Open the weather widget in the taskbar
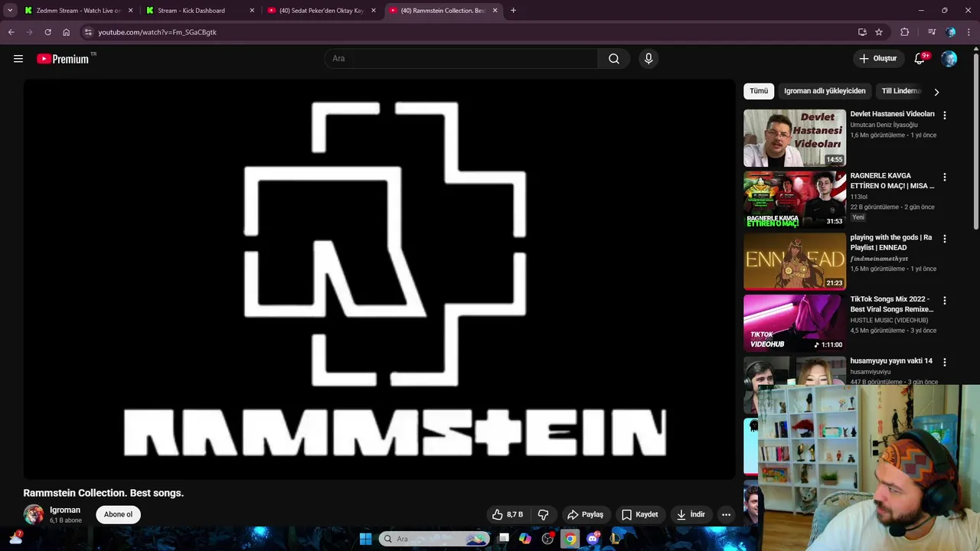The width and height of the screenshot is (980, 551). [15, 538]
